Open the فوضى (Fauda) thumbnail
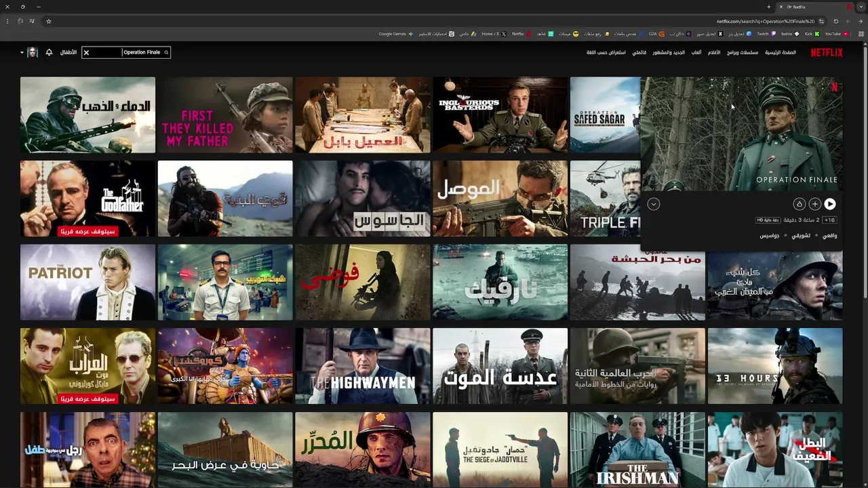 pyautogui.click(x=363, y=282)
